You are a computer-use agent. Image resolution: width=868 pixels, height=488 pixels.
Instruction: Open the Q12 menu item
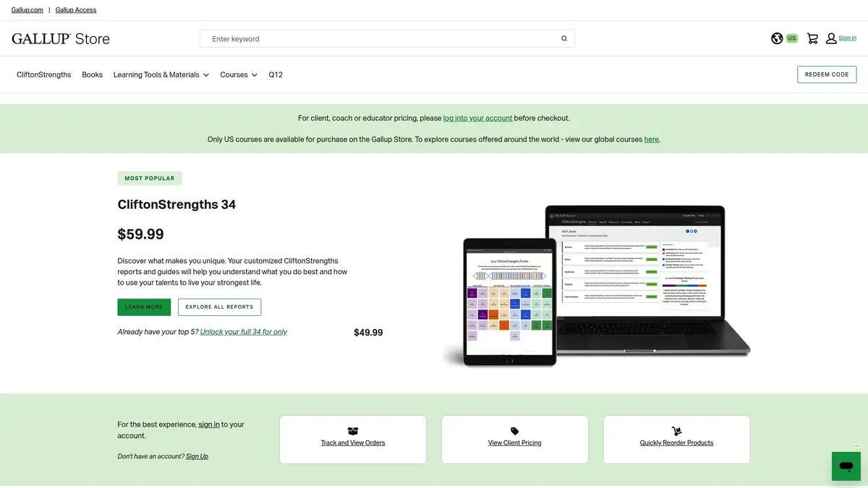coord(276,74)
